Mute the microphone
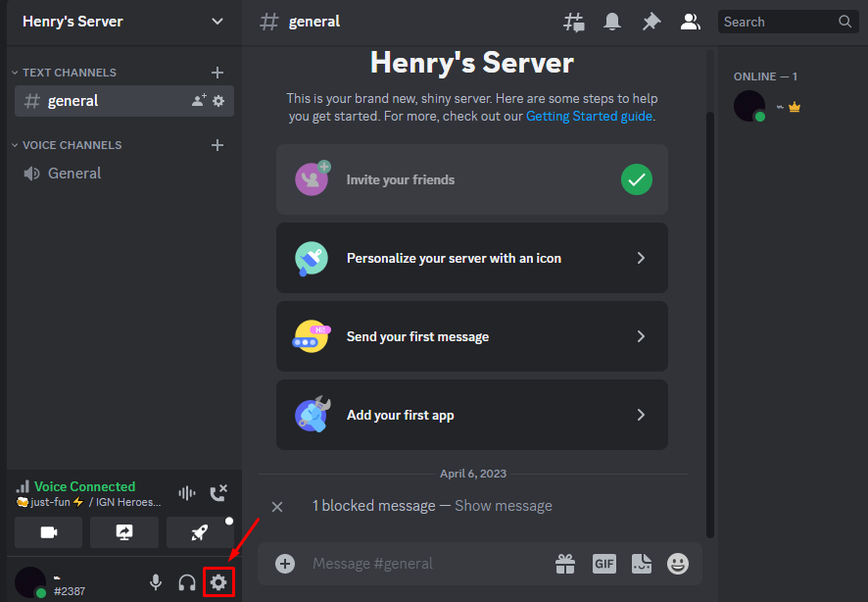 tap(156, 582)
